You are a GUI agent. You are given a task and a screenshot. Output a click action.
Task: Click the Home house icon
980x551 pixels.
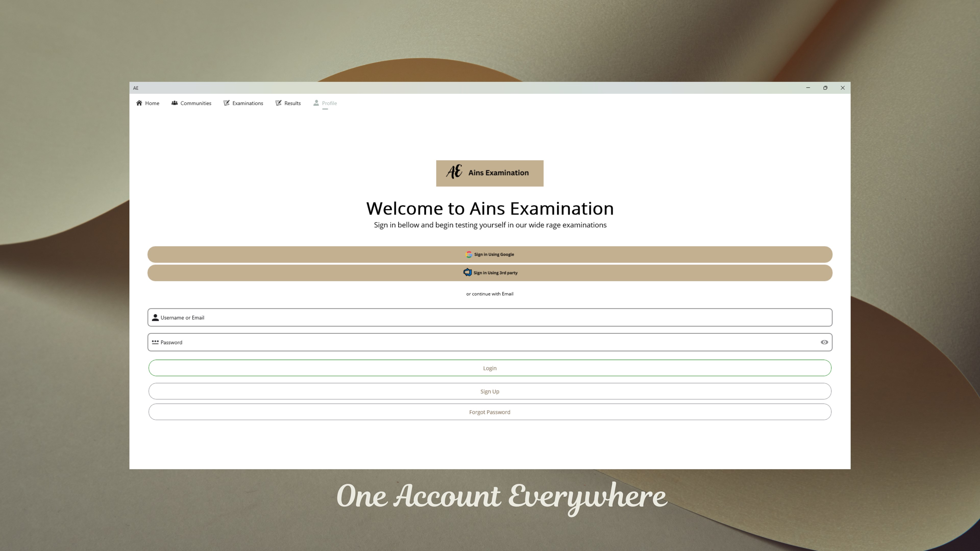(139, 103)
